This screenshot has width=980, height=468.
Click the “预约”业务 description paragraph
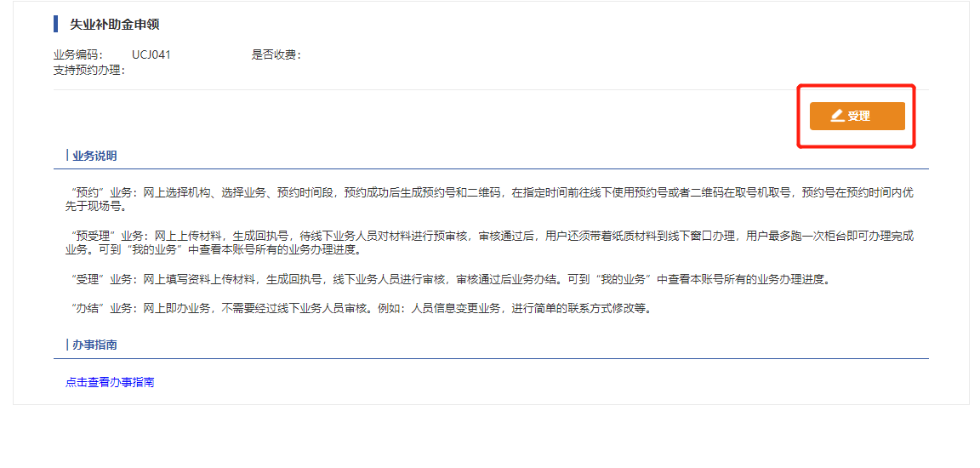coord(493,199)
